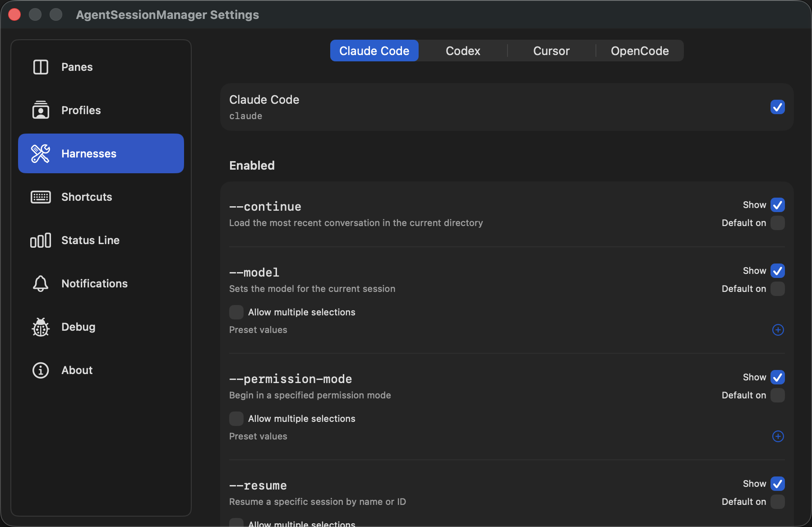Uncheck Show for --model
The height and width of the screenshot is (527, 812).
coord(778,271)
